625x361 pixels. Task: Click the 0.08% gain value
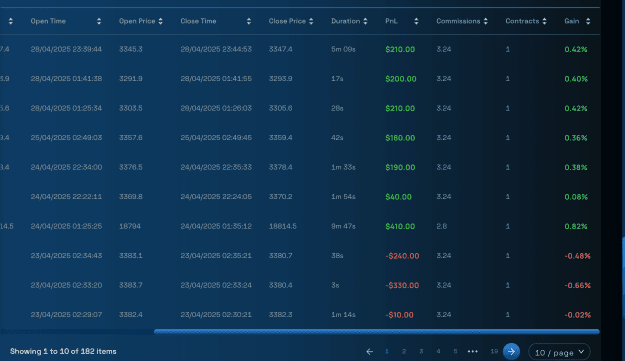(576, 197)
